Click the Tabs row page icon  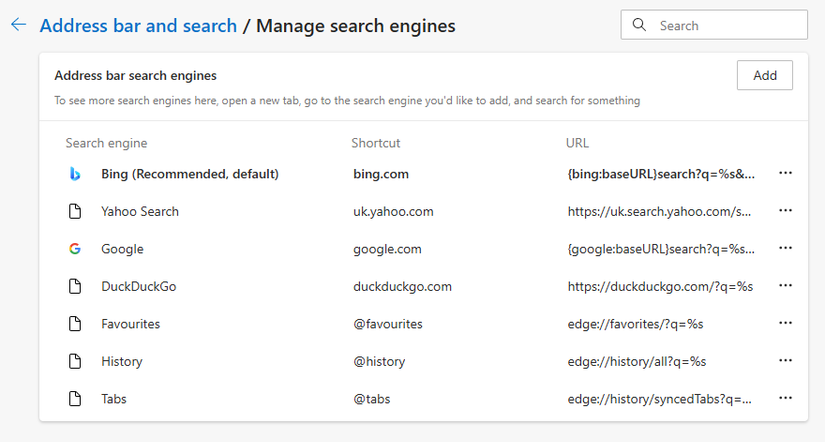tap(74, 399)
